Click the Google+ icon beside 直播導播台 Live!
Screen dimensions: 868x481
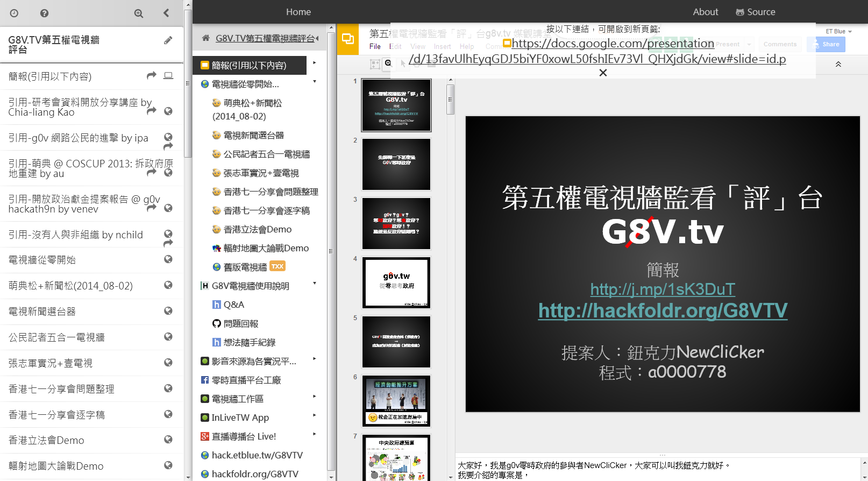click(x=205, y=436)
